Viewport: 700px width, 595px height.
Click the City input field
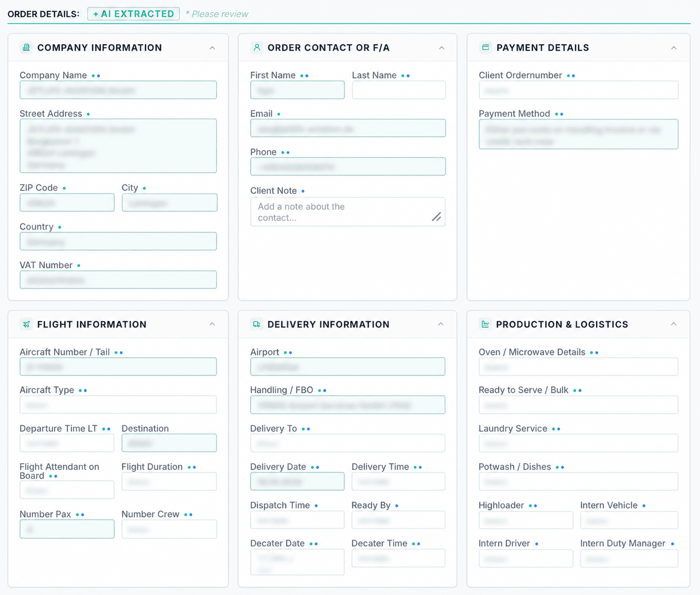click(170, 203)
